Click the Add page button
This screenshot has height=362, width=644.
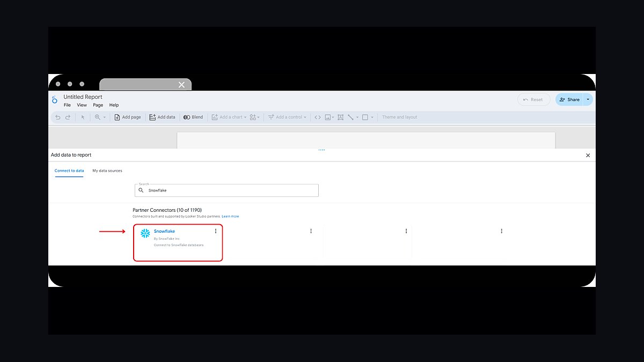(x=128, y=117)
